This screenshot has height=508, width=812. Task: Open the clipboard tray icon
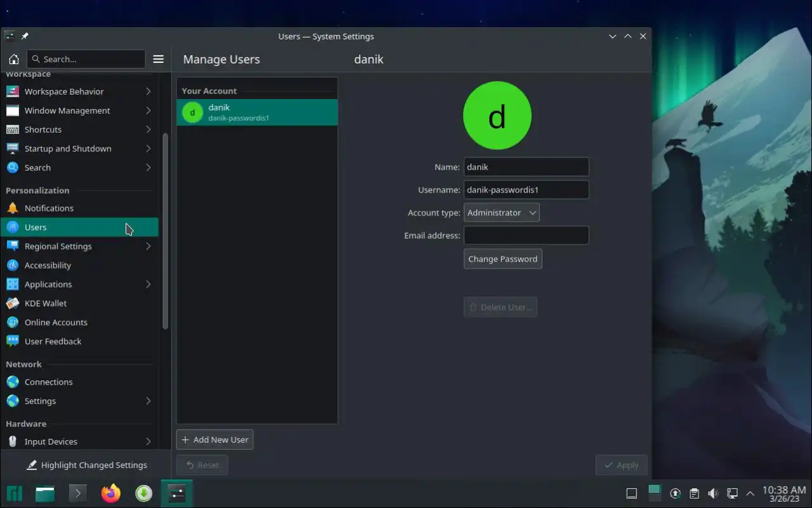695,493
